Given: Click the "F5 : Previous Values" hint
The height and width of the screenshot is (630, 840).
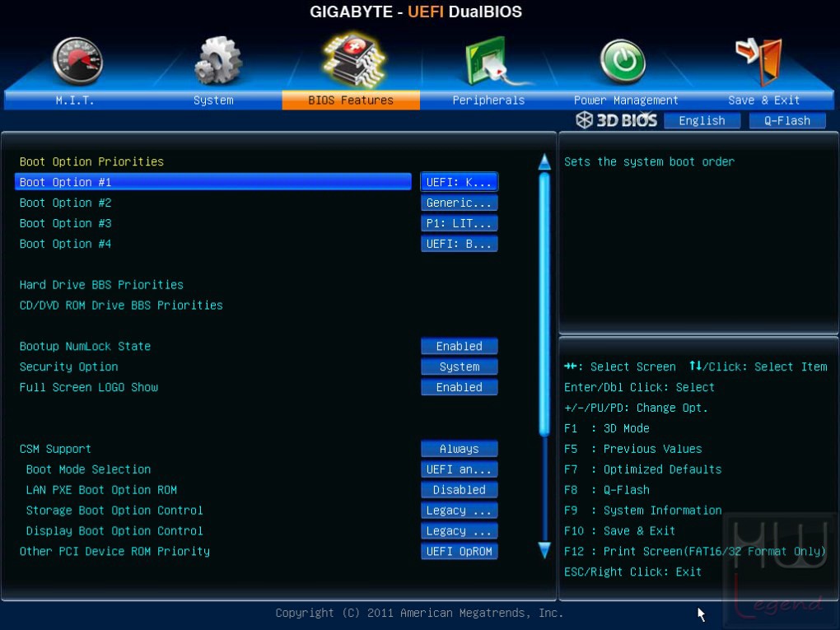Looking at the screenshot, I should click(x=633, y=448).
